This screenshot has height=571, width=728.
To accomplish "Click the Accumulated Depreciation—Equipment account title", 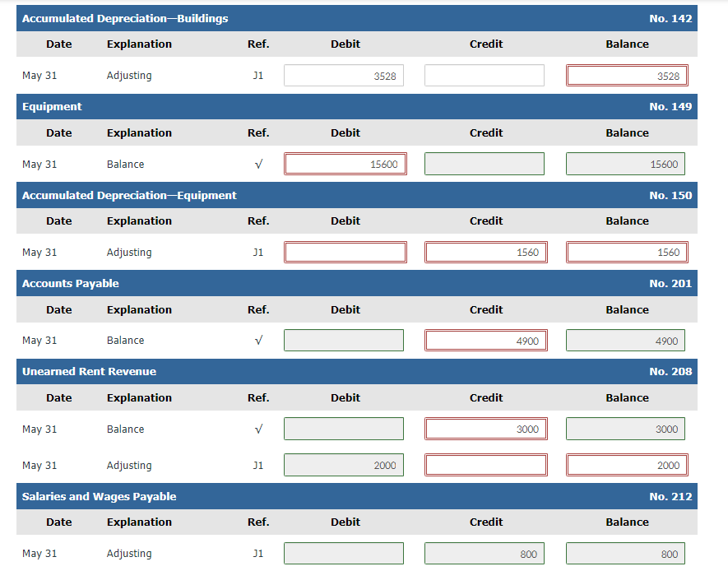I will click(x=129, y=196).
